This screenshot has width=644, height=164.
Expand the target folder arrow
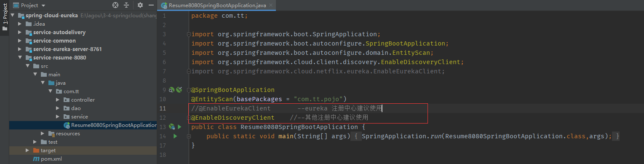[x=28, y=151]
